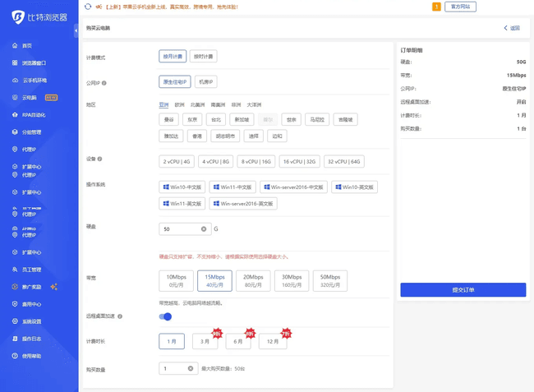Choose 机房IP public IP type
The image size is (534, 392).
pos(206,81)
